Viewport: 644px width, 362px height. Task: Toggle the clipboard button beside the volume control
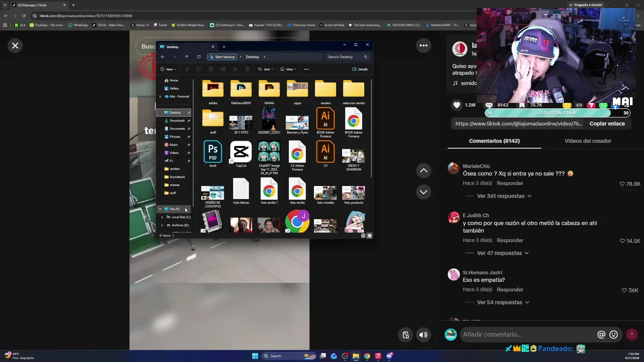(x=406, y=335)
